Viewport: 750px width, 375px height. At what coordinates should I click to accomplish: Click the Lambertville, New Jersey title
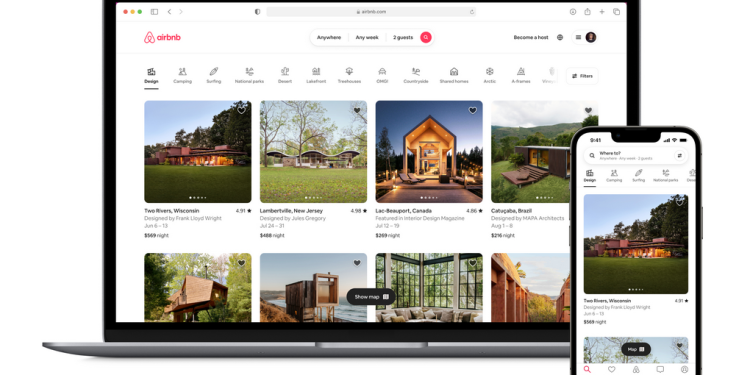pos(291,210)
